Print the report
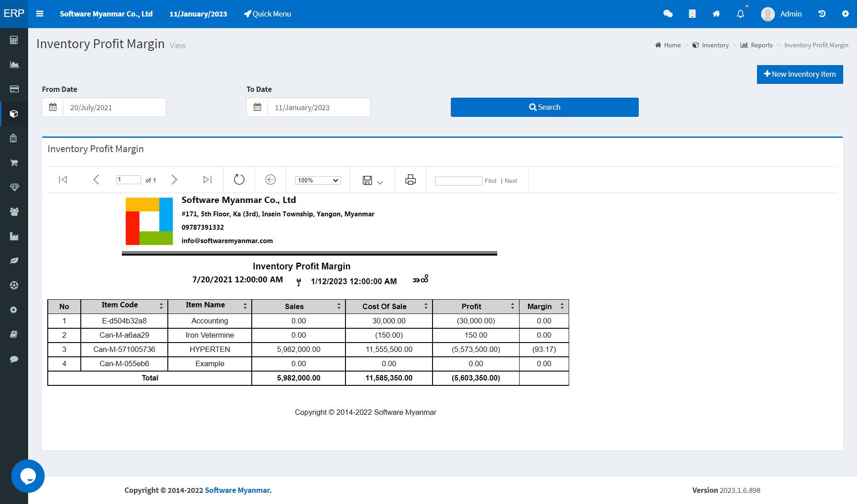This screenshot has height=504, width=857. pyautogui.click(x=410, y=180)
